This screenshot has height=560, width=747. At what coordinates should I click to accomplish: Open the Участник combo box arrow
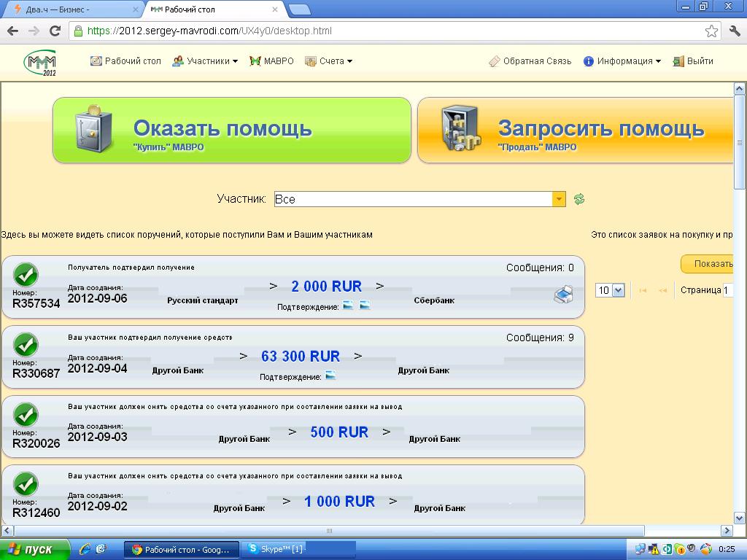click(x=559, y=199)
